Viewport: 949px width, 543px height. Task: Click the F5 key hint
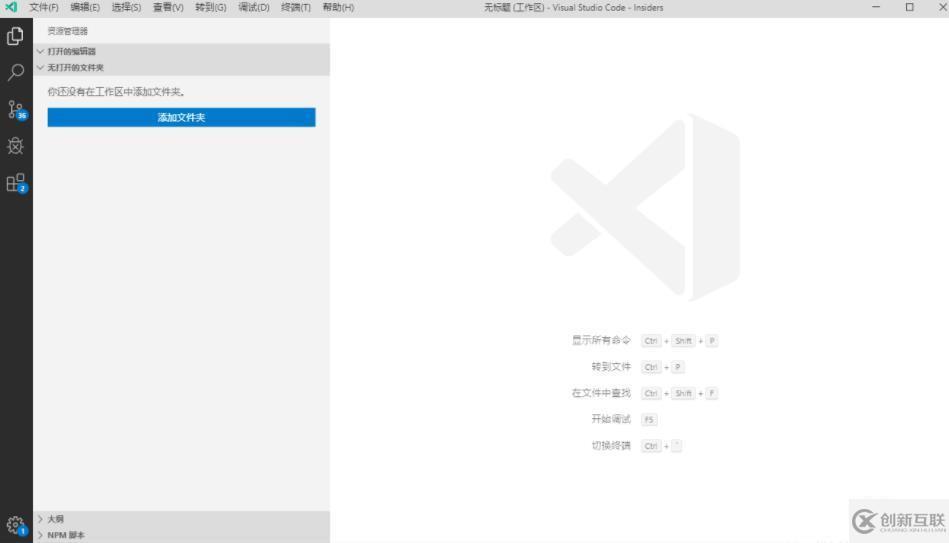click(649, 420)
